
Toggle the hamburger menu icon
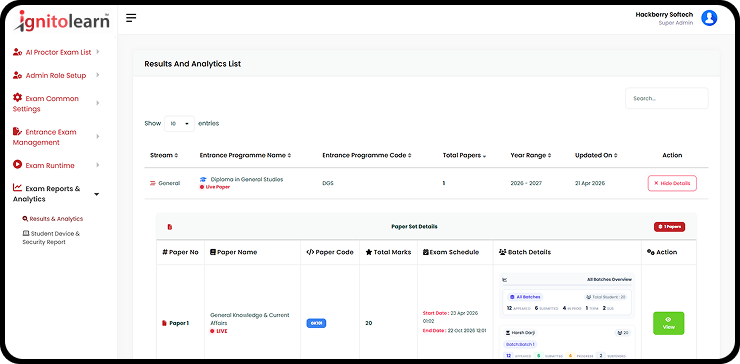click(131, 18)
